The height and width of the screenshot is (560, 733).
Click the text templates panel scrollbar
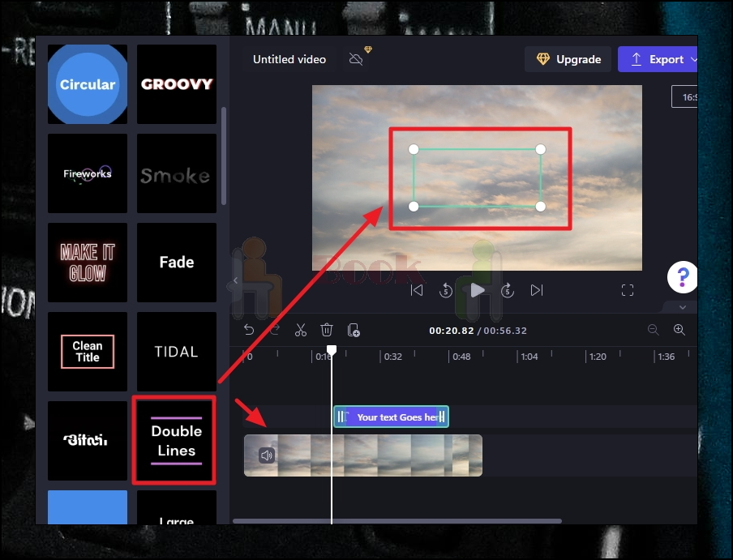pyautogui.click(x=224, y=156)
